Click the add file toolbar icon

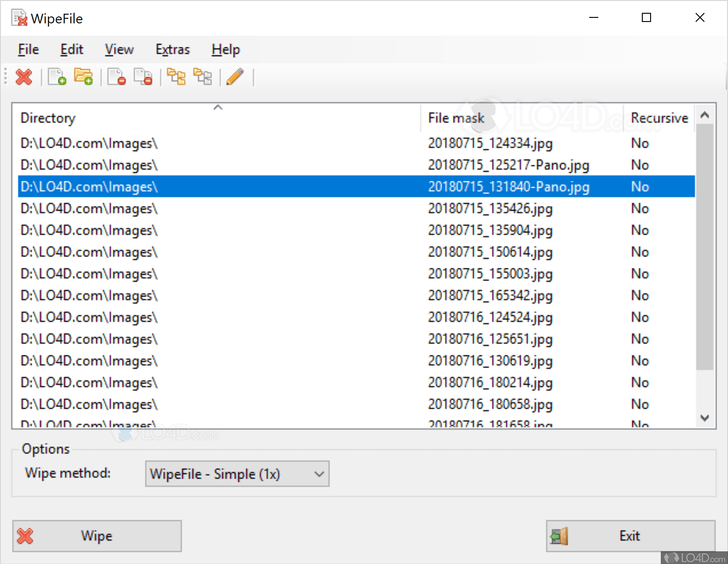coord(57,77)
